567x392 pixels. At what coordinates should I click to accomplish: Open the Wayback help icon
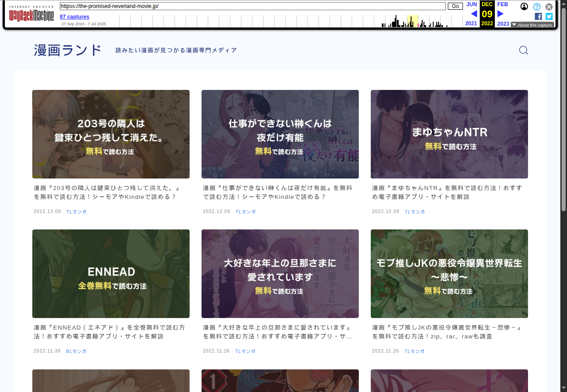point(536,7)
